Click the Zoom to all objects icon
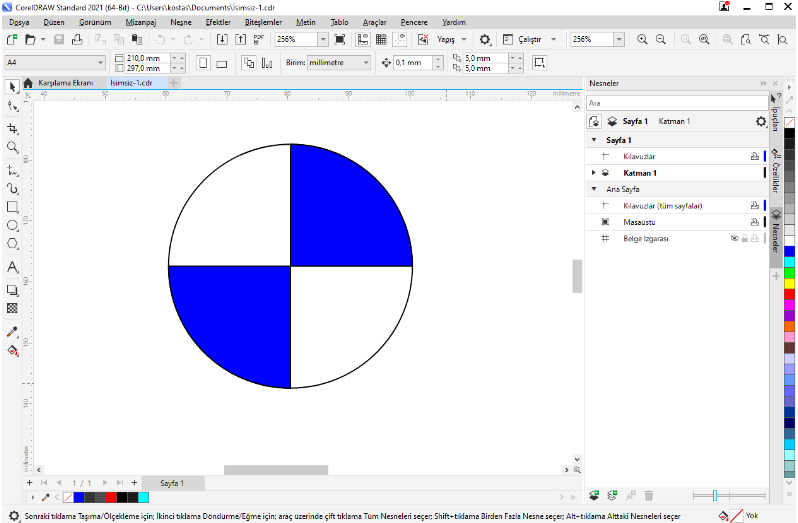Image resolution: width=798 pixels, height=523 pixels. point(704,39)
